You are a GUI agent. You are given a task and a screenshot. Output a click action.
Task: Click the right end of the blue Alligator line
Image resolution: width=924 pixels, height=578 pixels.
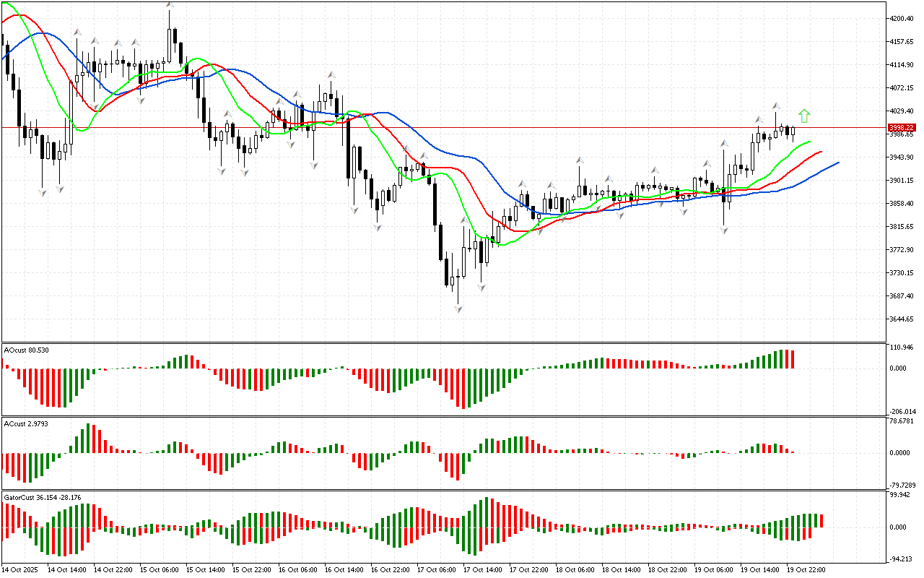coord(838,163)
